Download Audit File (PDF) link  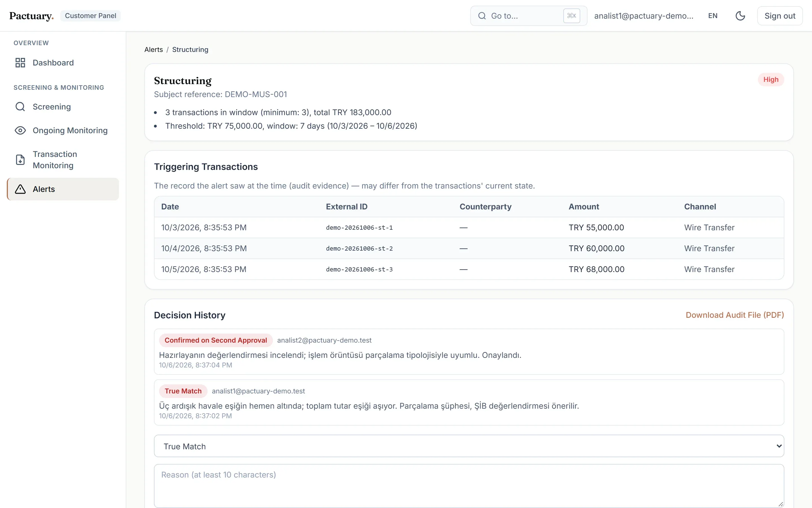[734, 315]
